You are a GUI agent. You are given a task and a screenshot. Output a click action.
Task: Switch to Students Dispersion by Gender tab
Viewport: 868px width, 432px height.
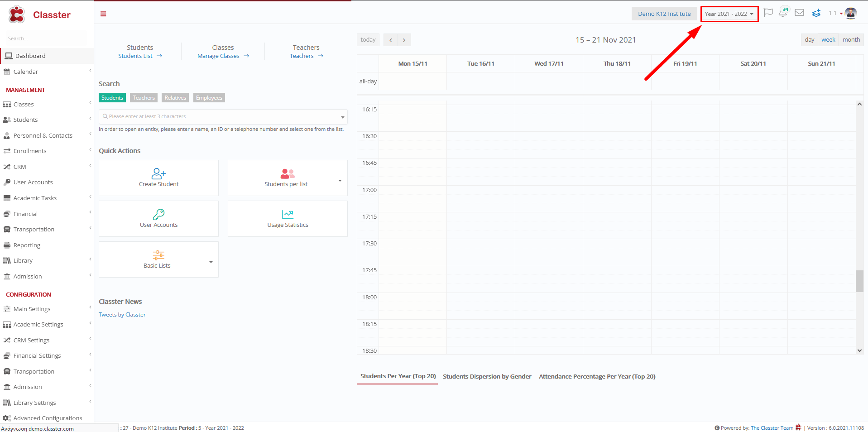[487, 376]
